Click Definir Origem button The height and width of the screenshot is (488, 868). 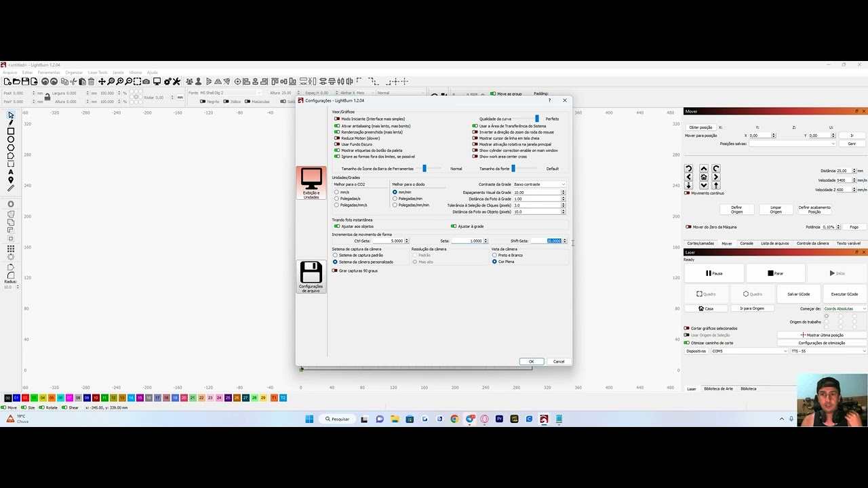coord(736,209)
